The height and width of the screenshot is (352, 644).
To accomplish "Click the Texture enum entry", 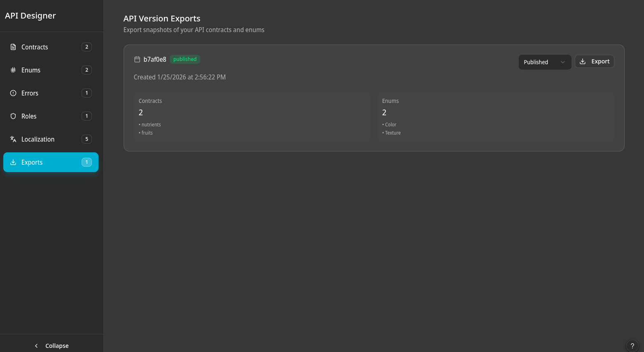I will [x=391, y=133].
